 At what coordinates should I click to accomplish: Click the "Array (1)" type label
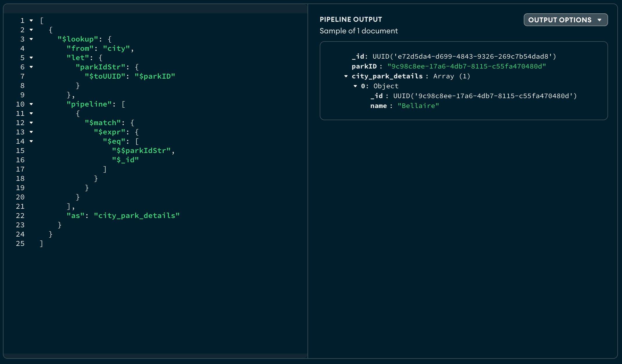[452, 76]
